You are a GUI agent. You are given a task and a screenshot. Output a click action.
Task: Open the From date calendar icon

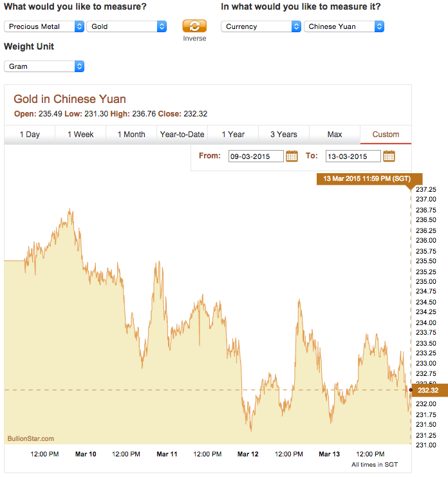coord(292,156)
